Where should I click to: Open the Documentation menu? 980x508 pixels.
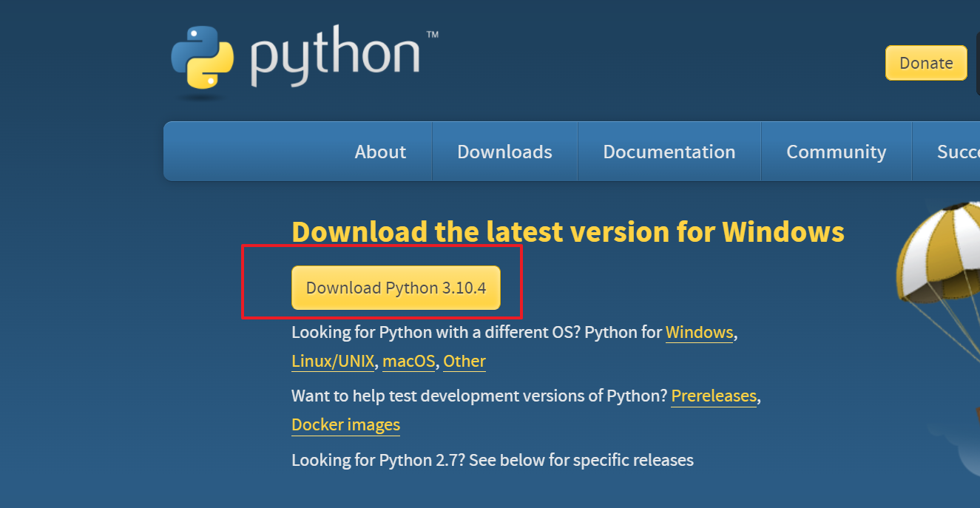tap(669, 152)
